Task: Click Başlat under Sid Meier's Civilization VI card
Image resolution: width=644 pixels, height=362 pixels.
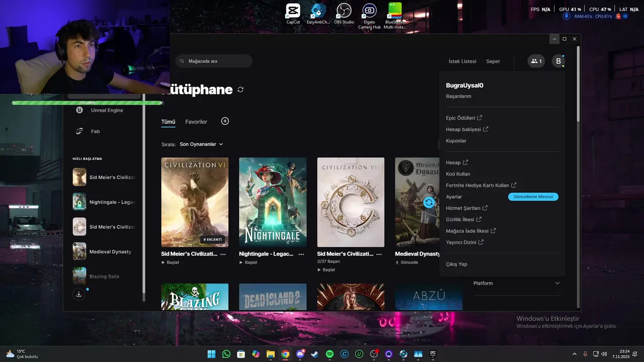Action: [170, 262]
